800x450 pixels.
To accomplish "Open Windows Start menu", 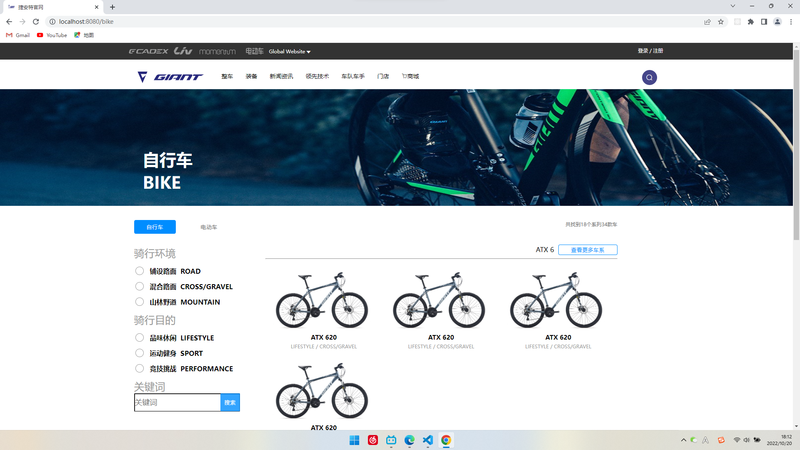I will (354, 440).
